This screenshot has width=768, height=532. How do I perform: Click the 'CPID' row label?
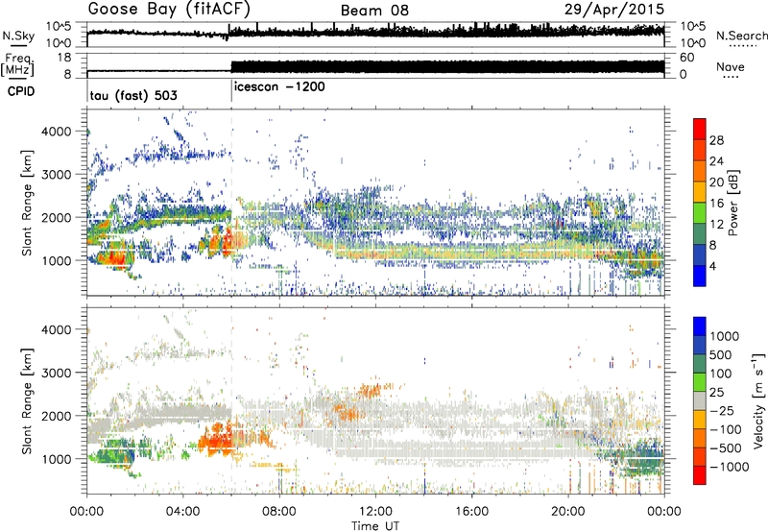(x=21, y=91)
